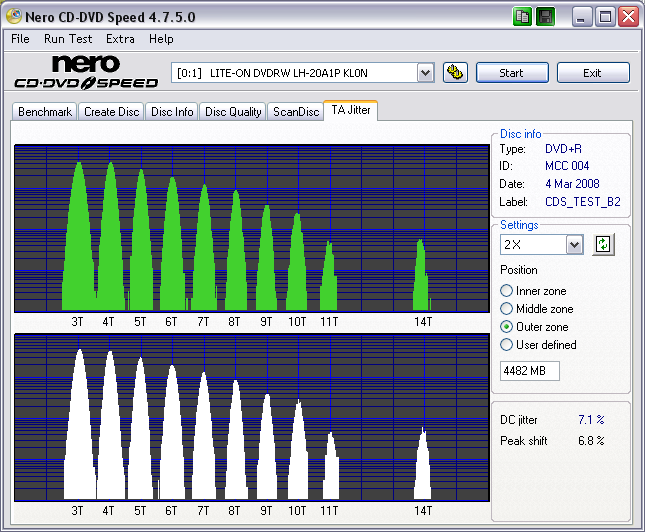Maximize the Nero CD-DVD Speed window
The height and width of the screenshot is (532, 645).
(605, 17)
